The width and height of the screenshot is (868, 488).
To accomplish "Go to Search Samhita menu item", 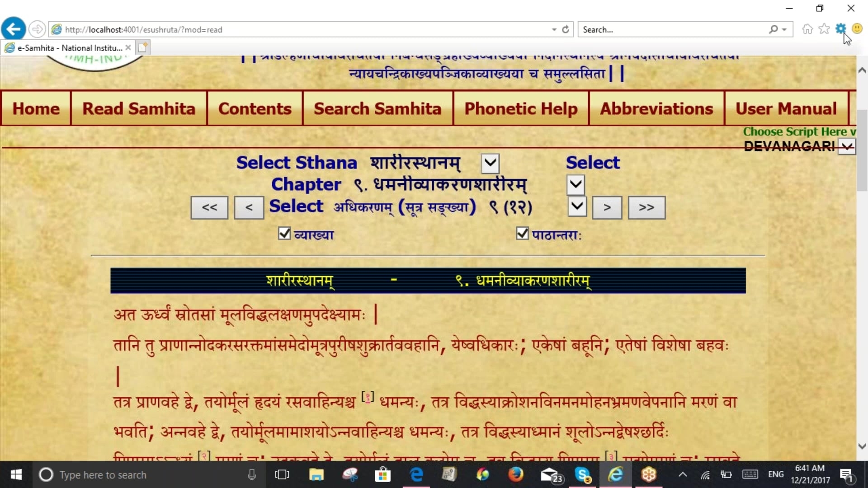I will pos(377,108).
